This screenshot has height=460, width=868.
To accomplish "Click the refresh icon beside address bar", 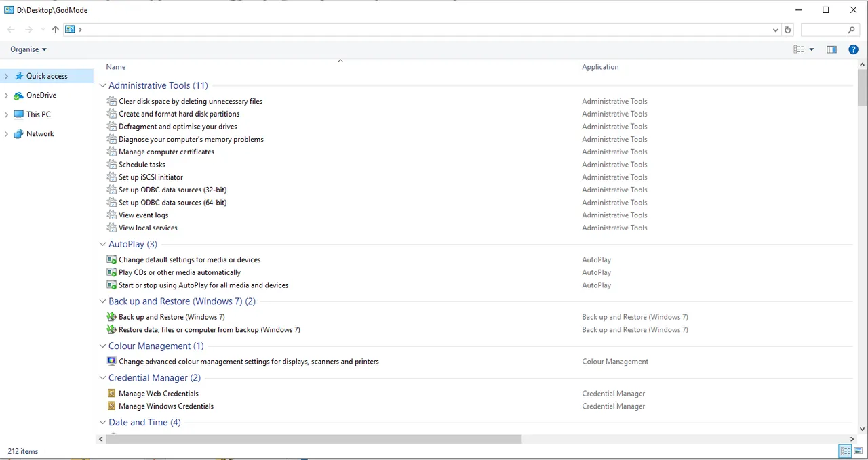I will [x=787, y=30].
